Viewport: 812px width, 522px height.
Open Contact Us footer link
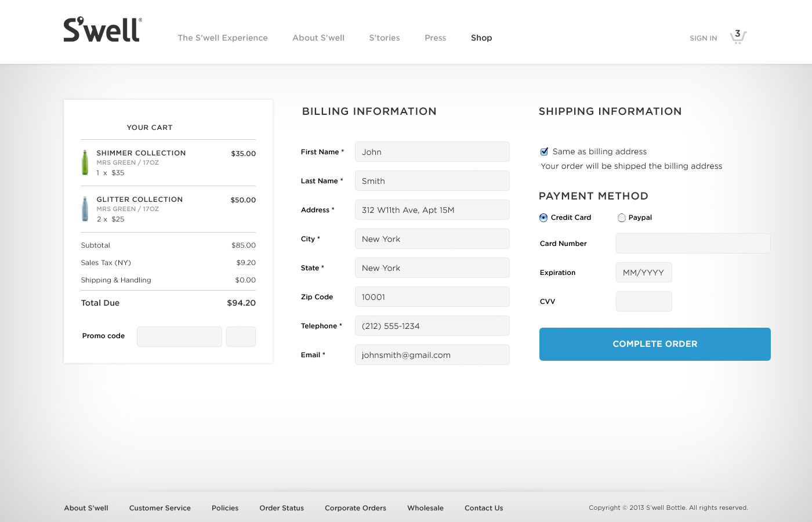pos(484,508)
